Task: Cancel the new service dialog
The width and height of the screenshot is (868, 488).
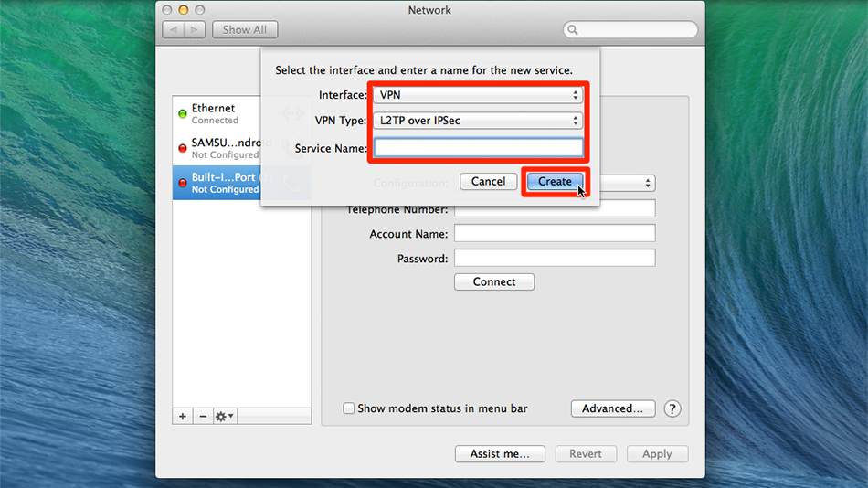Action: click(488, 181)
